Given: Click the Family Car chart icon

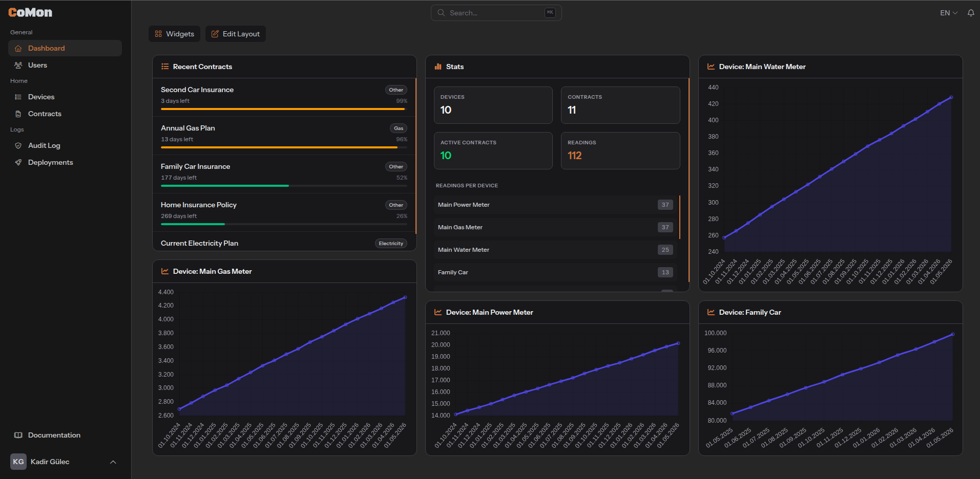Looking at the screenshot, I should point(711,312).
